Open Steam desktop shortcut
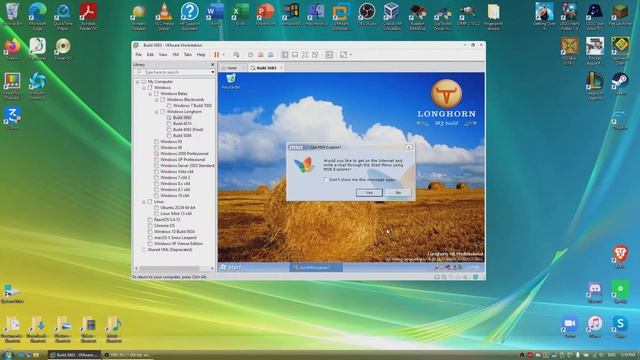This screenshot has height=360, width=640. click(620, 83)
